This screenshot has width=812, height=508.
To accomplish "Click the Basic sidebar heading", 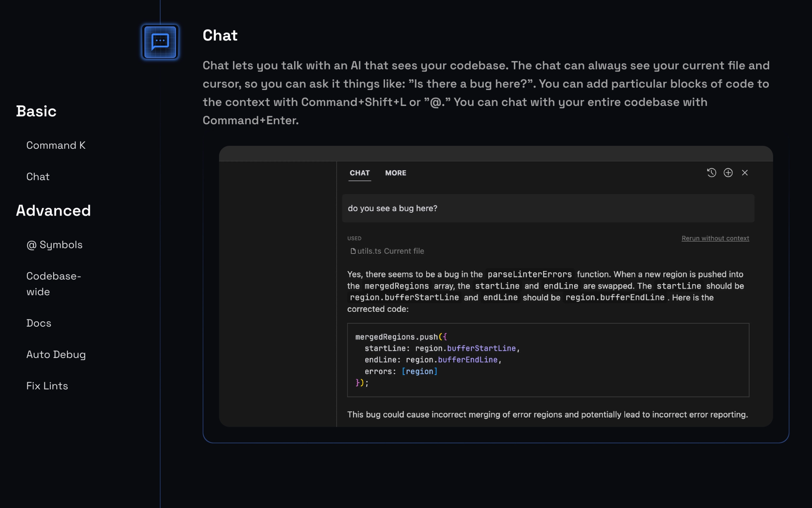I will pos(36,111).
